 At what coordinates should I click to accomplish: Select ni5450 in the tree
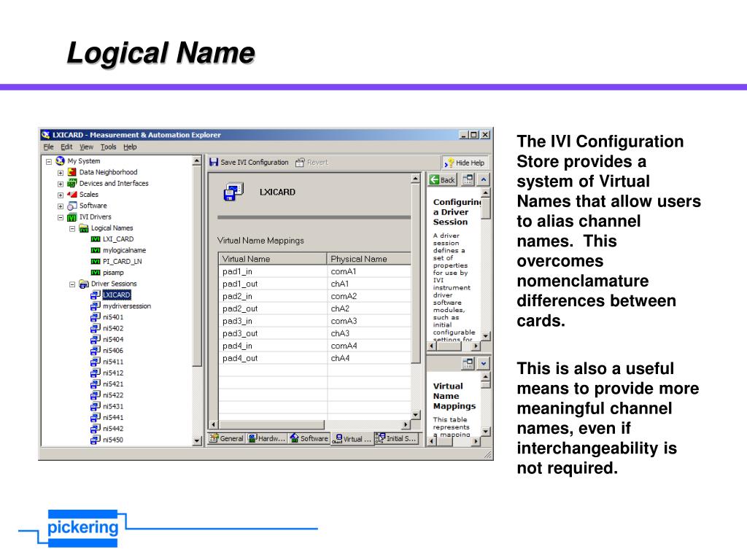[x=113, y=440]
